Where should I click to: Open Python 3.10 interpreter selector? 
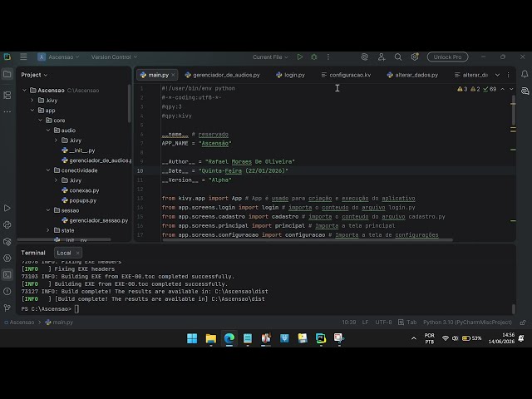(x=467, y=323)
